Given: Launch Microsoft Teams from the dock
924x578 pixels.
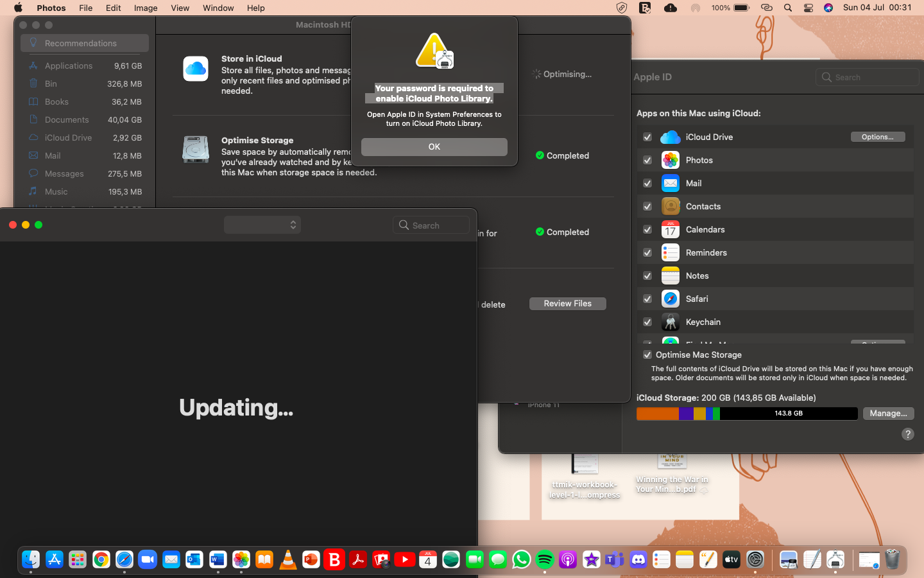Looking at the screenshot, I should (615, 560).
